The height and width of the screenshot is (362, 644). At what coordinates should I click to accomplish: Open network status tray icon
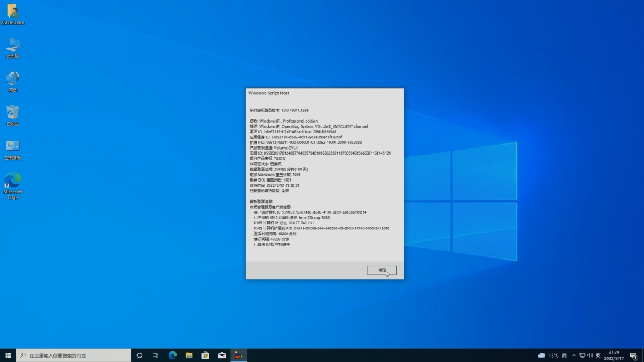(582, 356)
